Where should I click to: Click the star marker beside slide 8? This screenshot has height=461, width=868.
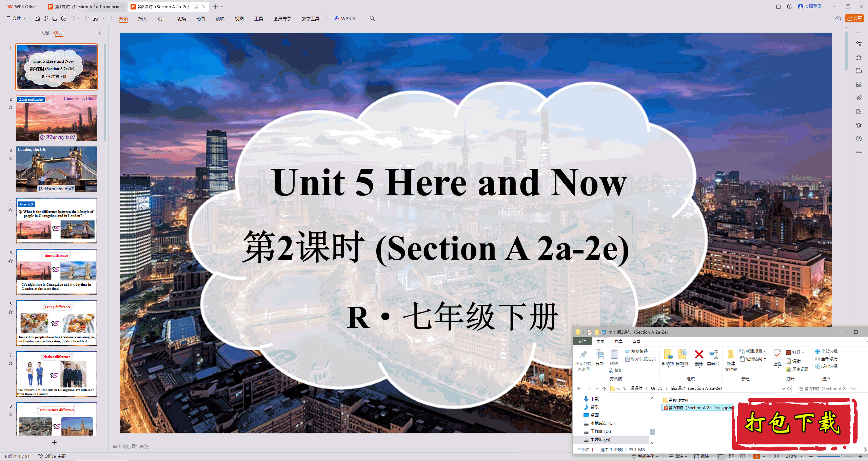(11, 415)
